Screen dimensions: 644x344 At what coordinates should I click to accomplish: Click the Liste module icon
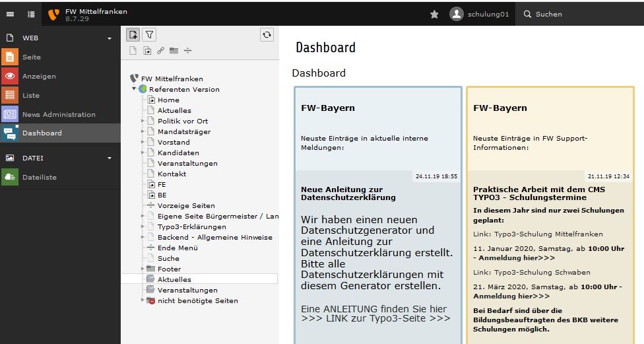coord(10,95)
